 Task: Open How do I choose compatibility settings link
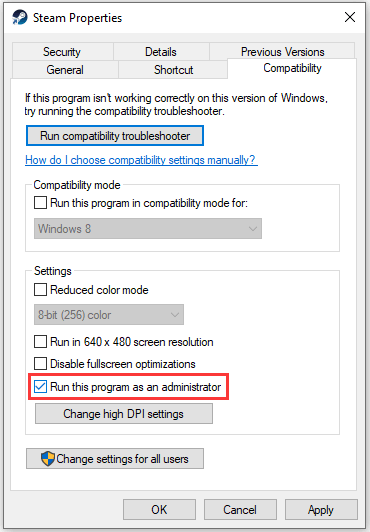pos(141,160)
